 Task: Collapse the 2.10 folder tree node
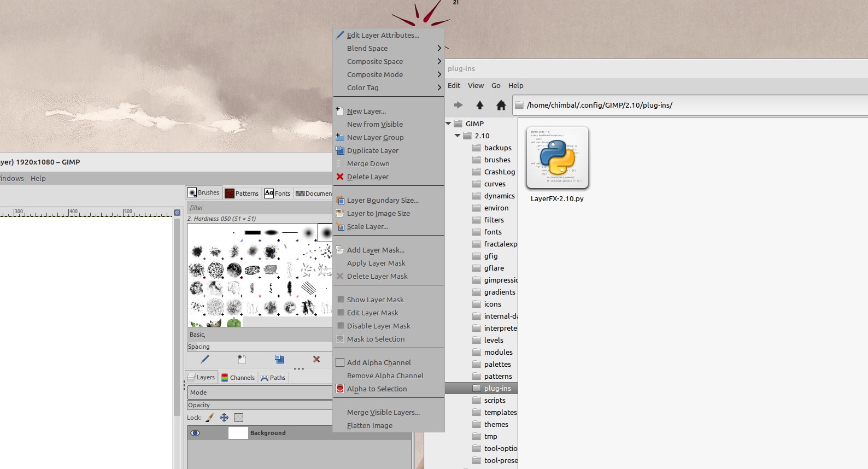458,136
